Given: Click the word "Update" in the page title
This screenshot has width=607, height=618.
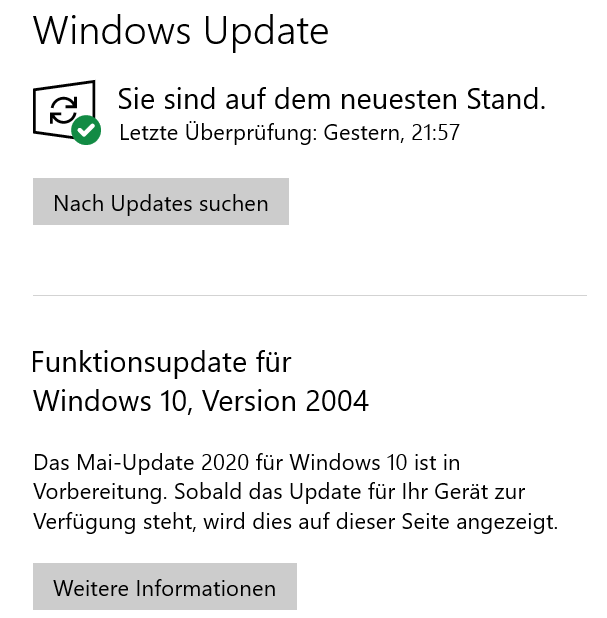Looking at the screenshot, I should pos(267,31).
